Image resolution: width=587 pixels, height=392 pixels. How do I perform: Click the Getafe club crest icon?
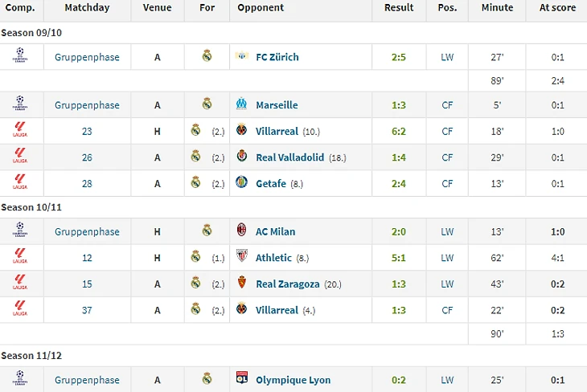(241, 182)
